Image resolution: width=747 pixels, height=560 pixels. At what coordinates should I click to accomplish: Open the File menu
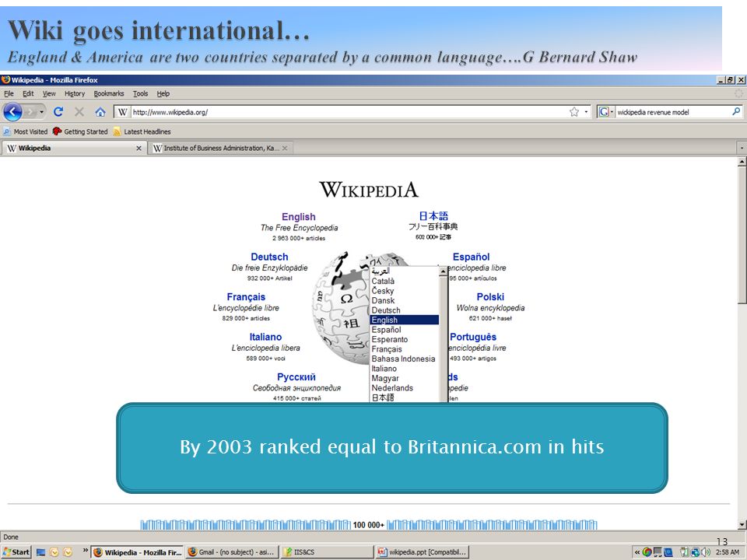pos(9,94)
